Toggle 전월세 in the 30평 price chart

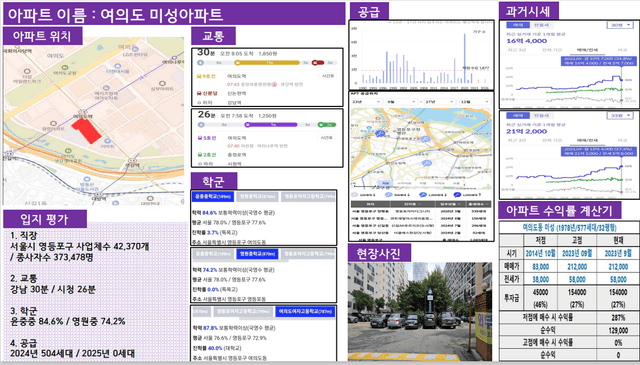(542, 25)
